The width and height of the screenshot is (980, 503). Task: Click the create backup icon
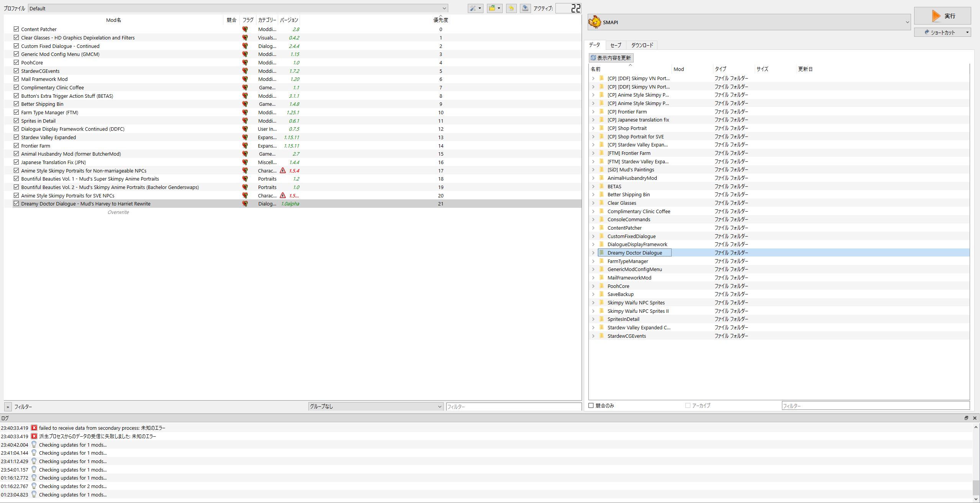(525, 8)
